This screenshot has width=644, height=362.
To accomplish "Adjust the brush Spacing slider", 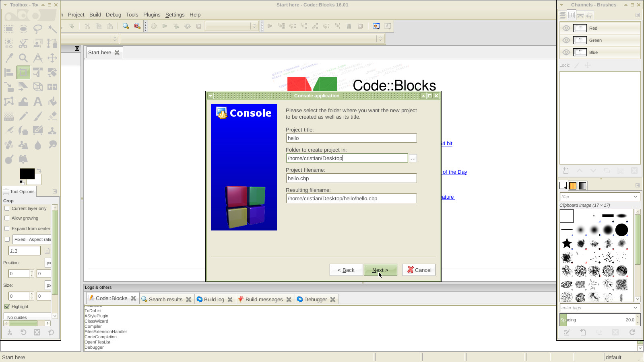I will 597,320.
